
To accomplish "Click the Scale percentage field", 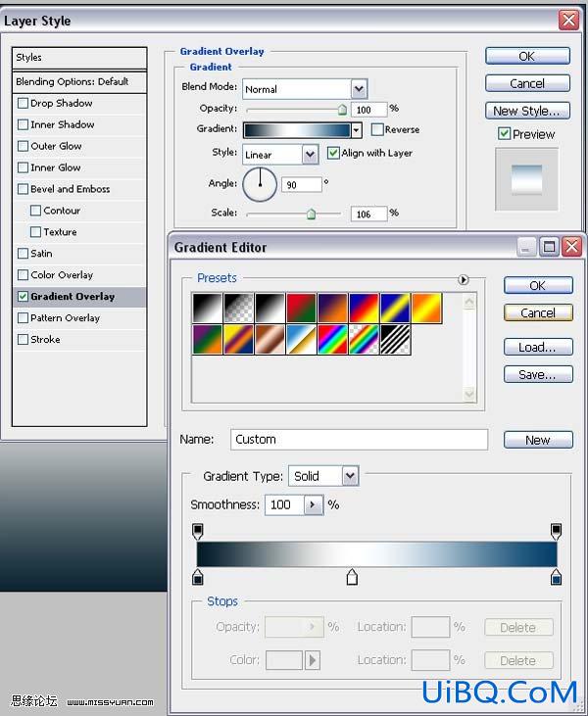I will (368, 214).
